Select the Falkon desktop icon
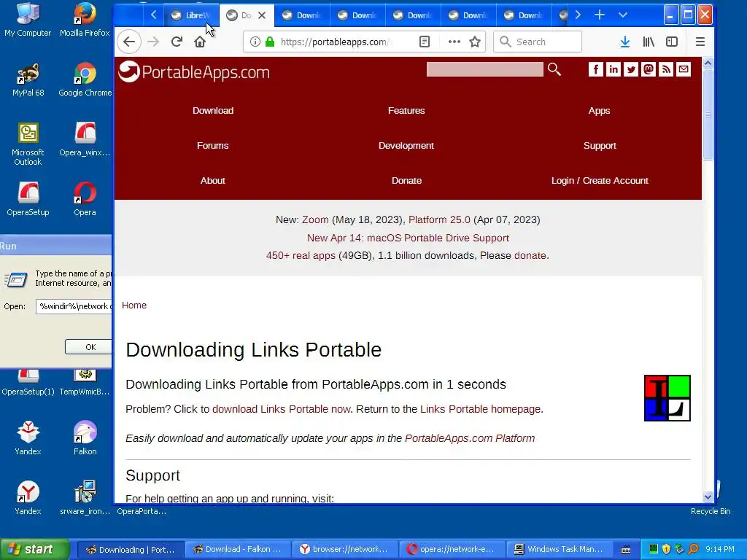 (x=85, y=438)
